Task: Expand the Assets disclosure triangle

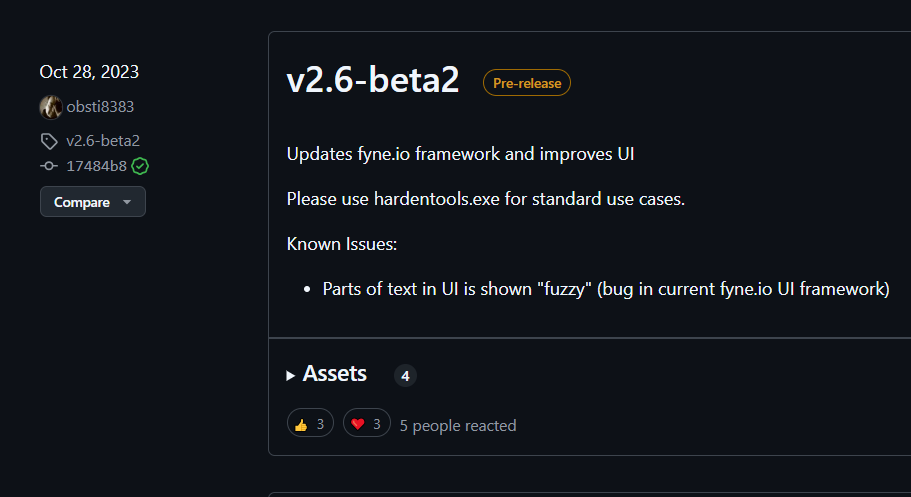Action: point(291,375)
